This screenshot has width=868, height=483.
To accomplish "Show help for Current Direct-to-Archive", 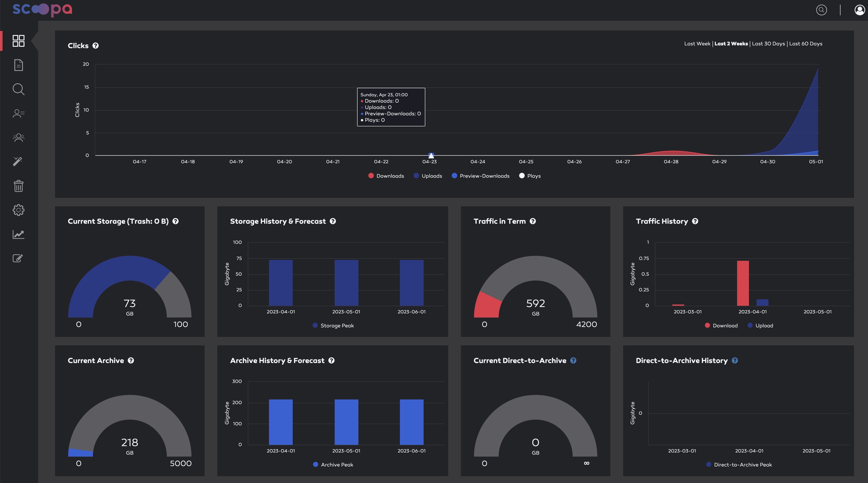I will point(573,361).
